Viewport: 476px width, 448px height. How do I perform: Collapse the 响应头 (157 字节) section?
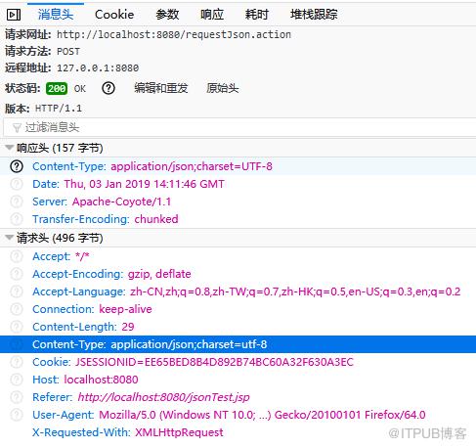click(9, 148)
